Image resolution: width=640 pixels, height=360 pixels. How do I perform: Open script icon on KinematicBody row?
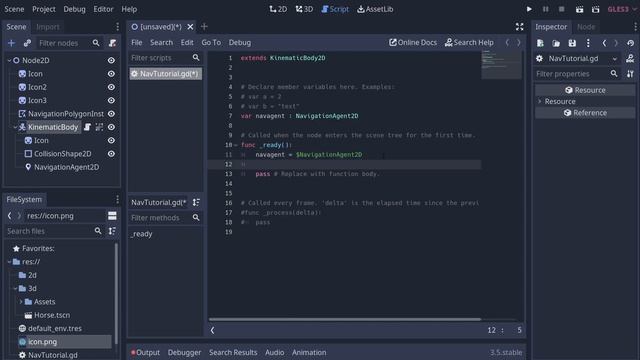point(87,127)
